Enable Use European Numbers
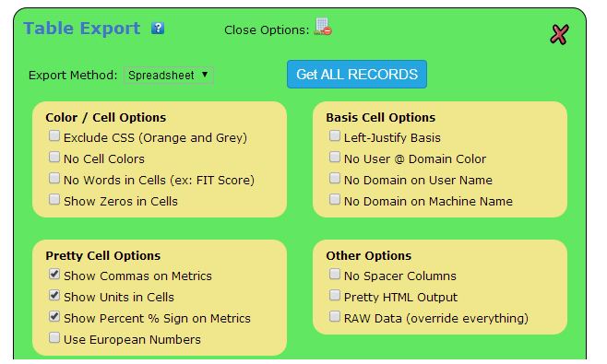The width and height of the screenshot is (607, 364). click(x=54, y=337)
